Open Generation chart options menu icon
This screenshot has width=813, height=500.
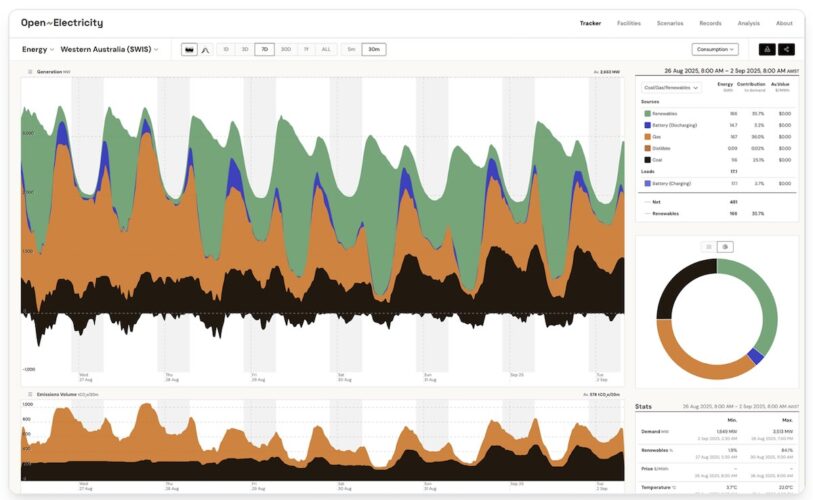pyautogui.click(x=30, y=72)
